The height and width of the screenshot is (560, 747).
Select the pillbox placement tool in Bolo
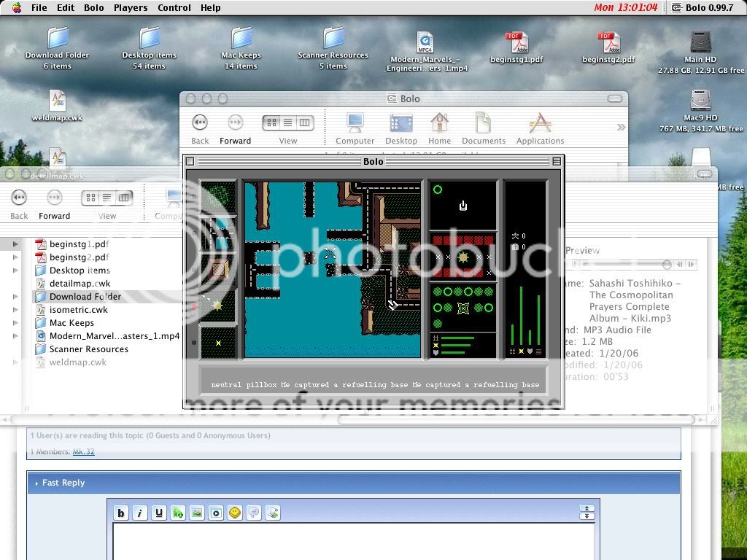[x=218, y=306]
